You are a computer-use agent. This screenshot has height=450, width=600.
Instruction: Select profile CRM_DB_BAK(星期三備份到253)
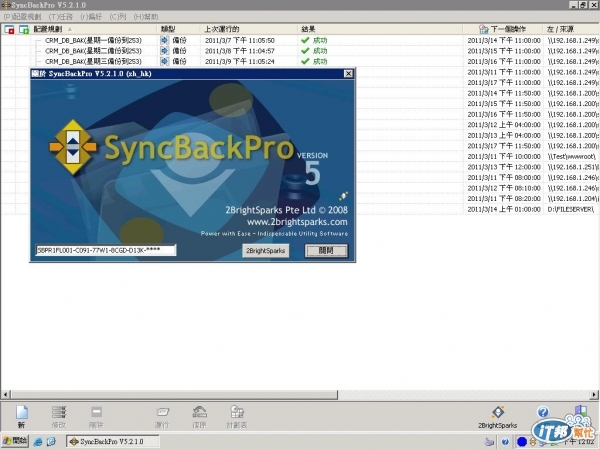[x=93, y=61]
